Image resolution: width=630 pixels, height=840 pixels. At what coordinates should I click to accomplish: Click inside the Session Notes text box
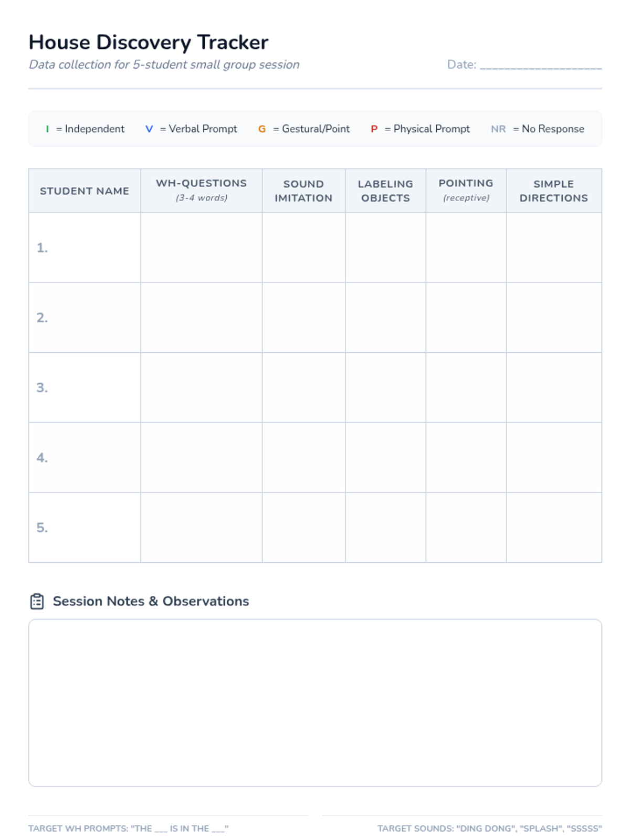coord(315,702)
